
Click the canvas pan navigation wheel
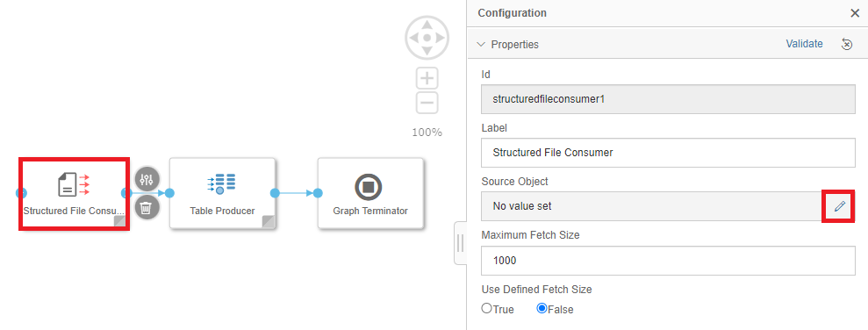click(427, 38)
